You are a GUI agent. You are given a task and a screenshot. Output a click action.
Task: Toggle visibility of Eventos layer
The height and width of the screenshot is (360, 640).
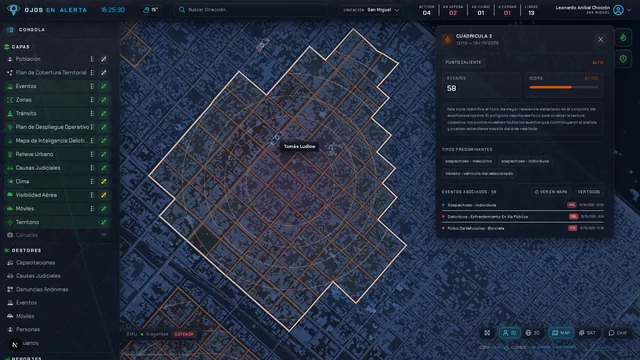104,86
